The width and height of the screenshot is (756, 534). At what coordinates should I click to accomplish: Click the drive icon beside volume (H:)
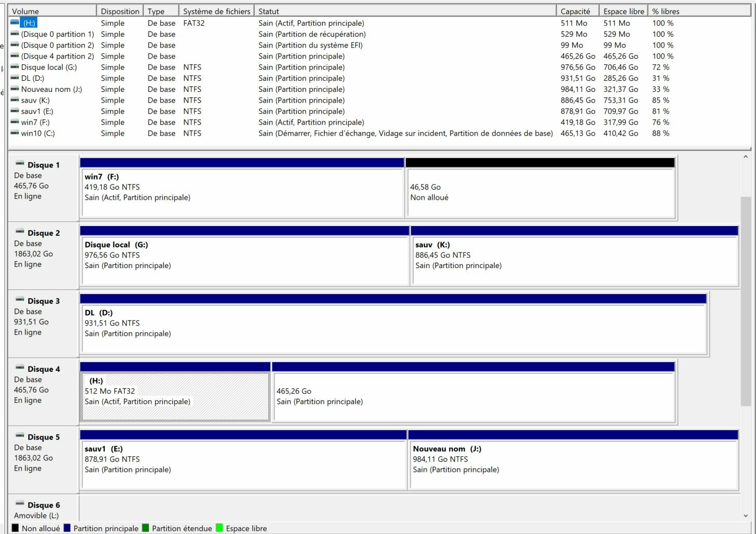pos(15,23)
